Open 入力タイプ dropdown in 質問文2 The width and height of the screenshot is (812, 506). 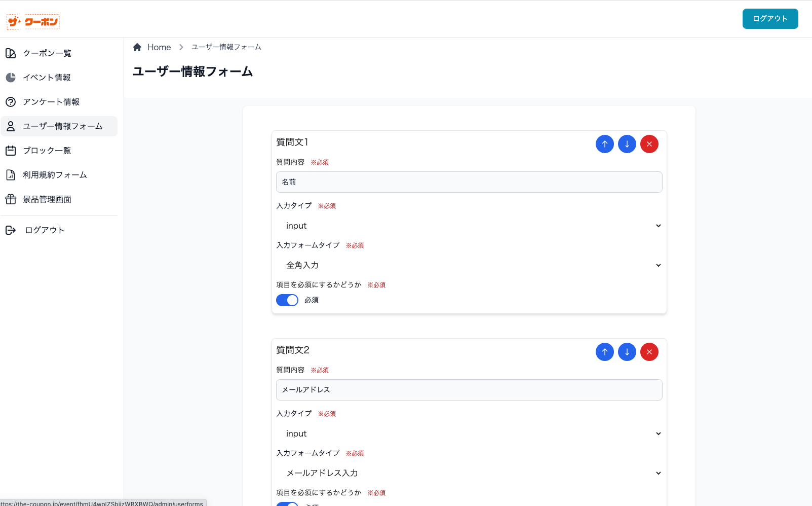[x=469, y=433]
